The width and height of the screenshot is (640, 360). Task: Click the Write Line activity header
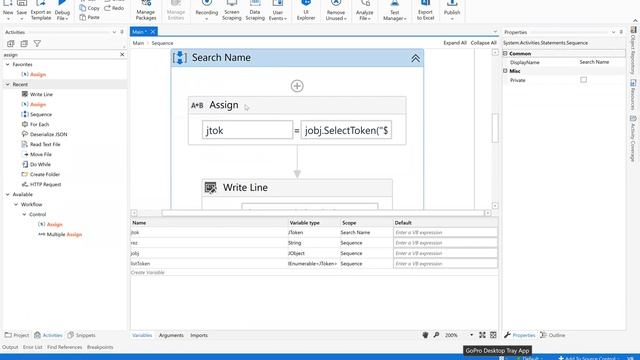pos(297,188)
